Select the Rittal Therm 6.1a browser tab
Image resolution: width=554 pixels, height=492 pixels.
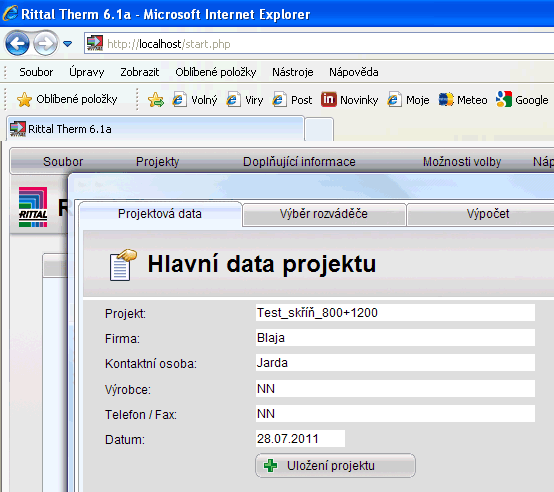(x=155, y=129)
